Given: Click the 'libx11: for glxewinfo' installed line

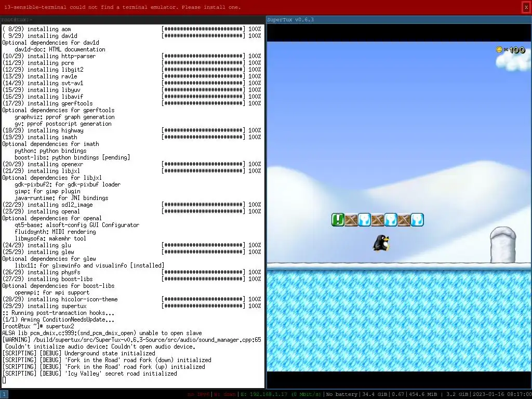Looking at the screenshot, I should coord(89,265).
